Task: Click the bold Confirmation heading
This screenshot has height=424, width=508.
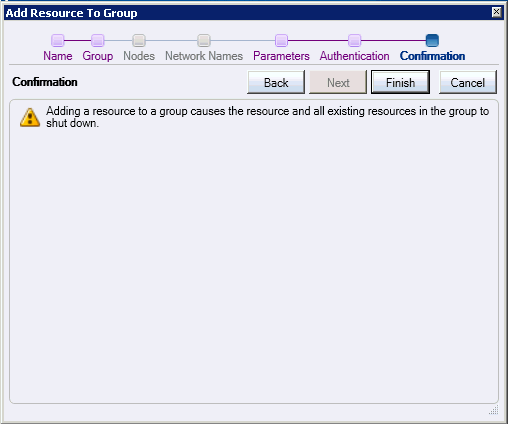Action: coord(45,82)
